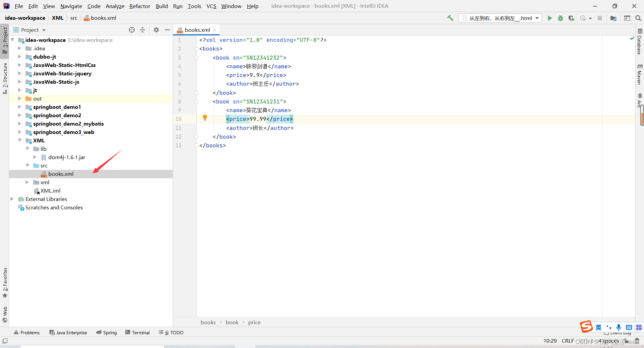This screenshot has width=644, height=348.
Task: Fold the books tag on line 2
Action: pos(197,49)
